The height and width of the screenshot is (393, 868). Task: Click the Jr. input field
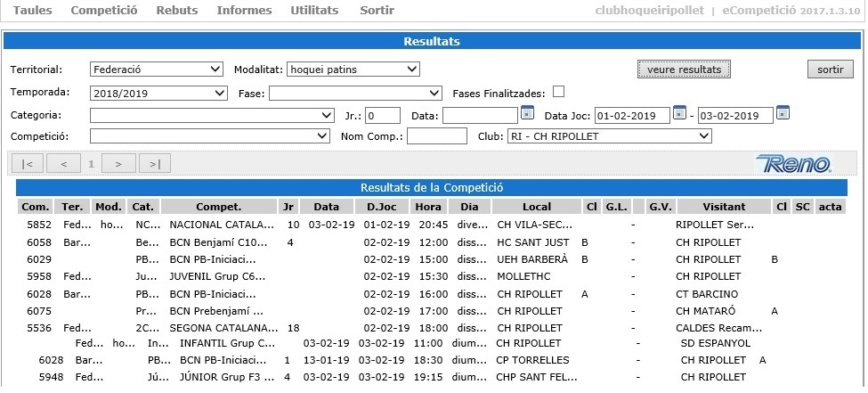383,116
